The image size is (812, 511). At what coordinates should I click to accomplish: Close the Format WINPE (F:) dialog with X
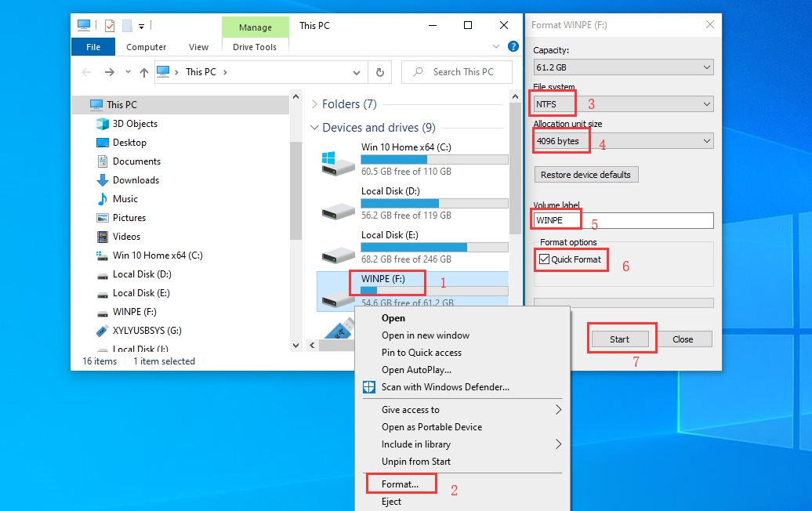(709, 24)
